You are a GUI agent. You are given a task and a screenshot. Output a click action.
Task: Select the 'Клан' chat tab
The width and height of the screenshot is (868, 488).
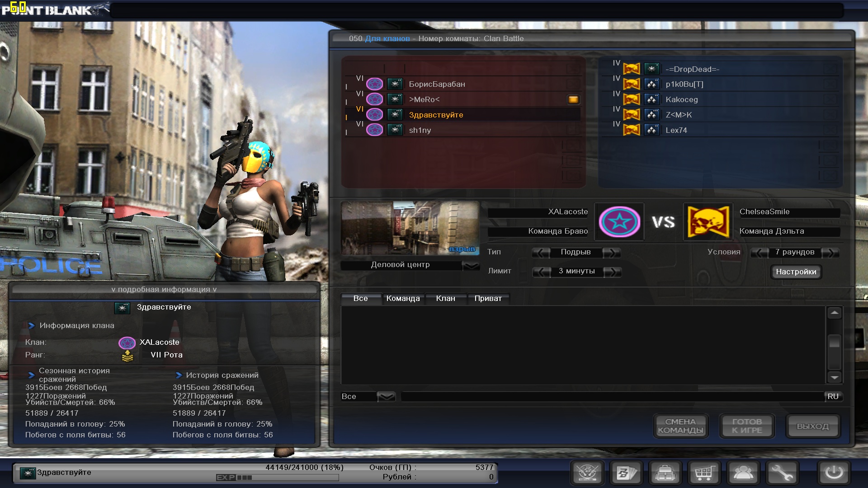pos(445,299)
